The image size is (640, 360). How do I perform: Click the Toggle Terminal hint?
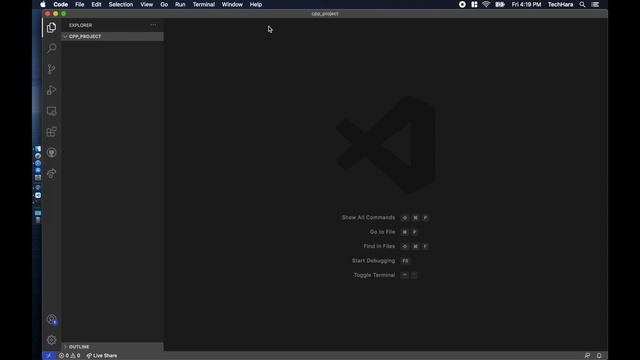[x=385, y=275]
